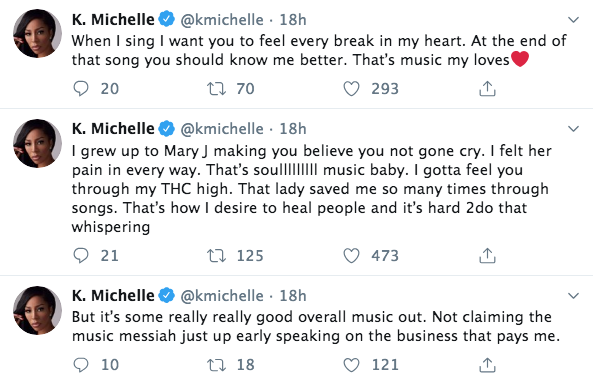Open K. Michelle's avatar on the first tweet
Image resolution: width=593 pixels, height=384 pixels.
pos(37,34)
